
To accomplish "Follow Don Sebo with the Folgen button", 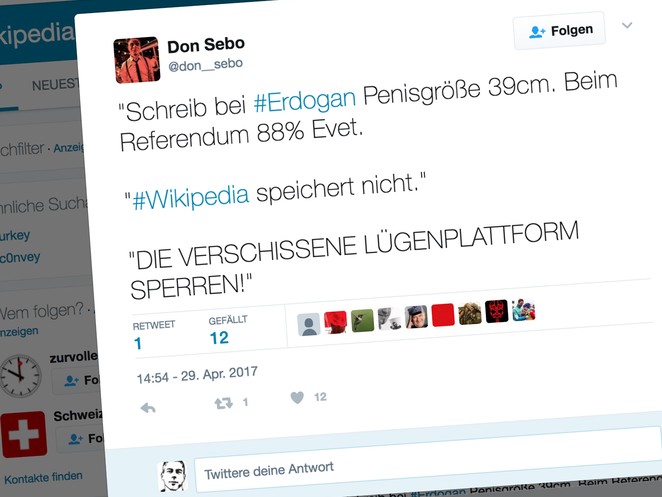I will [x=559, y=31].
